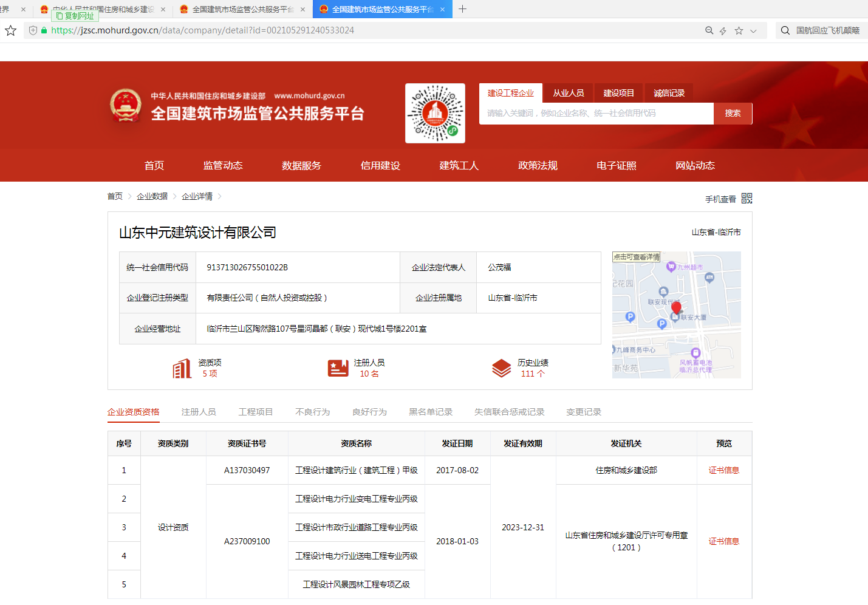Click the map marker on 联安大厦

pos(676,309)
